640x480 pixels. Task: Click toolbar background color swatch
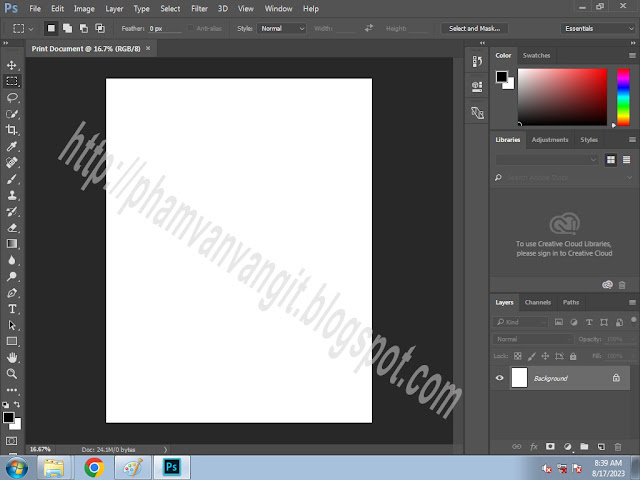tap(16, 424)
